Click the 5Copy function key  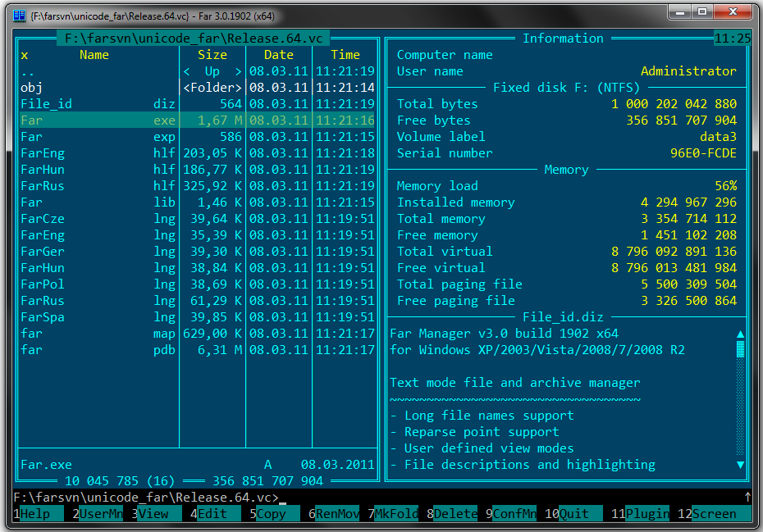275,513
